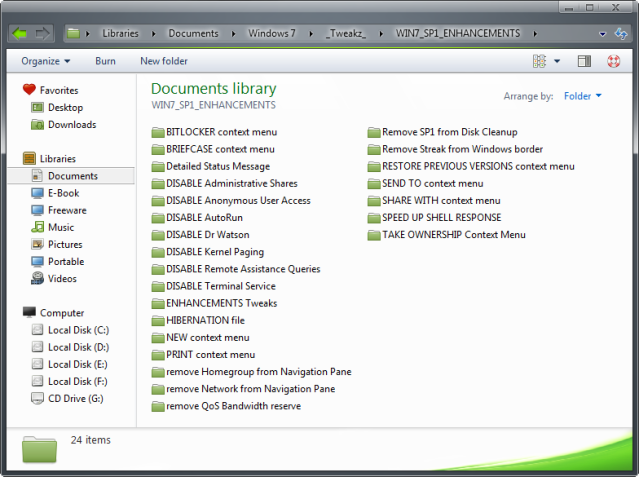Toggle the preview pane icon

click(584, 61)
